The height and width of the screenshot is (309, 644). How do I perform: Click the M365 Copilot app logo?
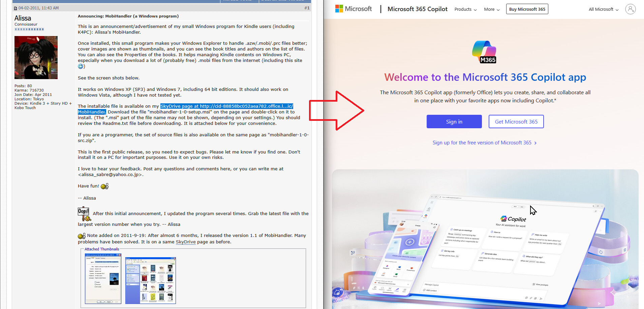click(484, 52)
